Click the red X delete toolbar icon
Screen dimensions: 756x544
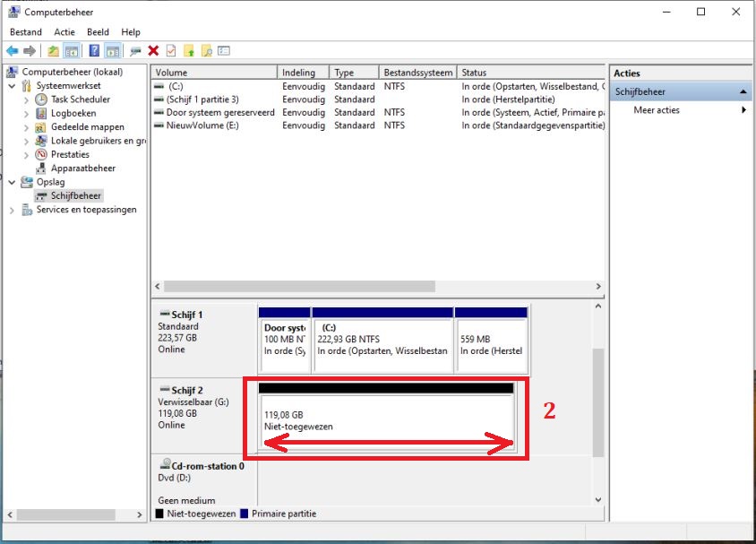click(153, 51)
